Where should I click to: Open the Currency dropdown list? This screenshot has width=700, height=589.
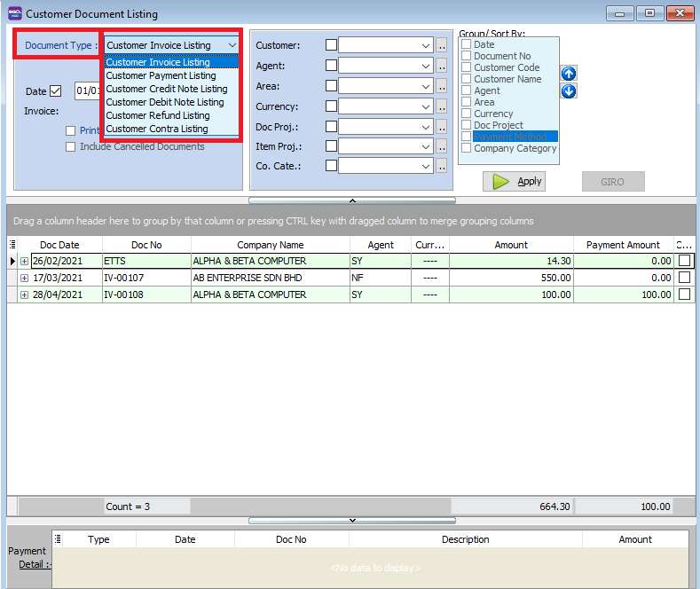(425, 106)
